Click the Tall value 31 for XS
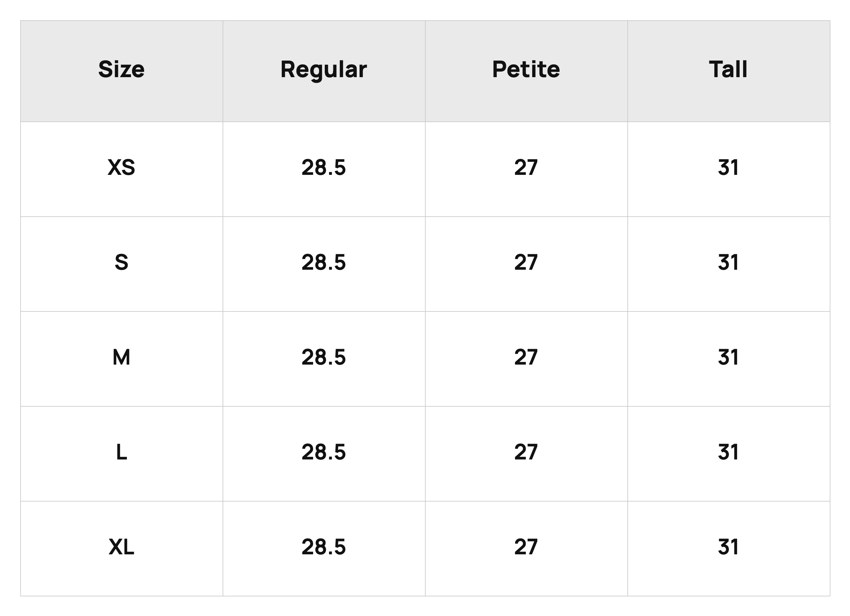The width and height of the screenshot is (850, 616). (728, 167)
